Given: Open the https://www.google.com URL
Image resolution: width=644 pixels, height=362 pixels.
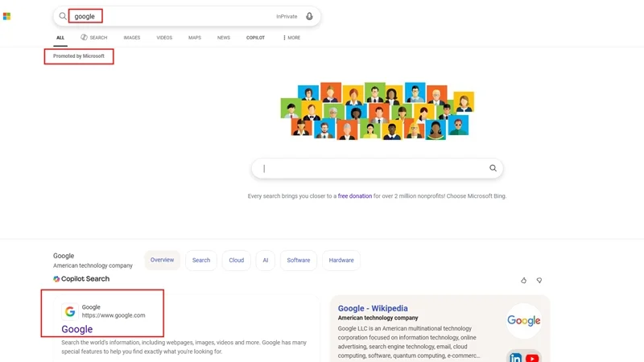Looking at the screenshot, I should point(114,315).
